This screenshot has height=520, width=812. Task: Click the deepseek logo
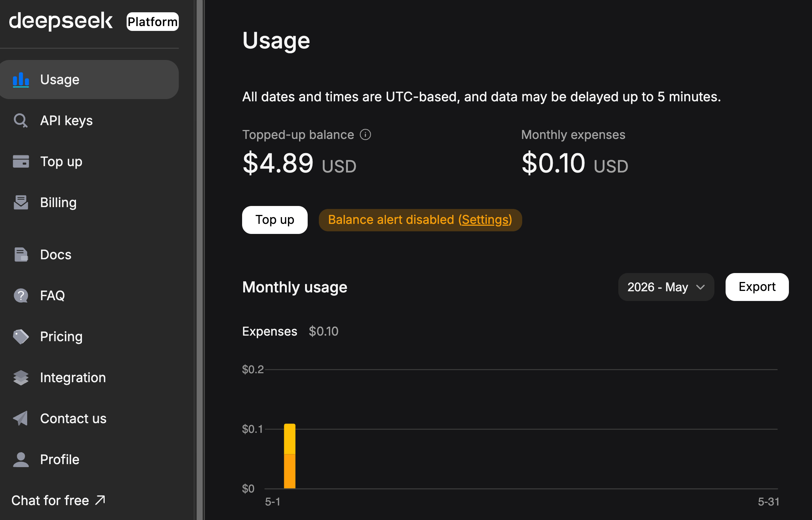tap(61, 21)
